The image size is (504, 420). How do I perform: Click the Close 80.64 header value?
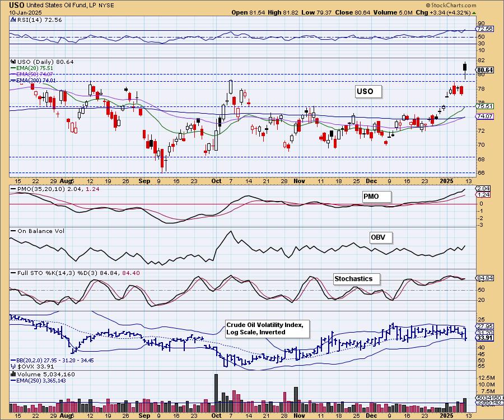pos(353,12)
